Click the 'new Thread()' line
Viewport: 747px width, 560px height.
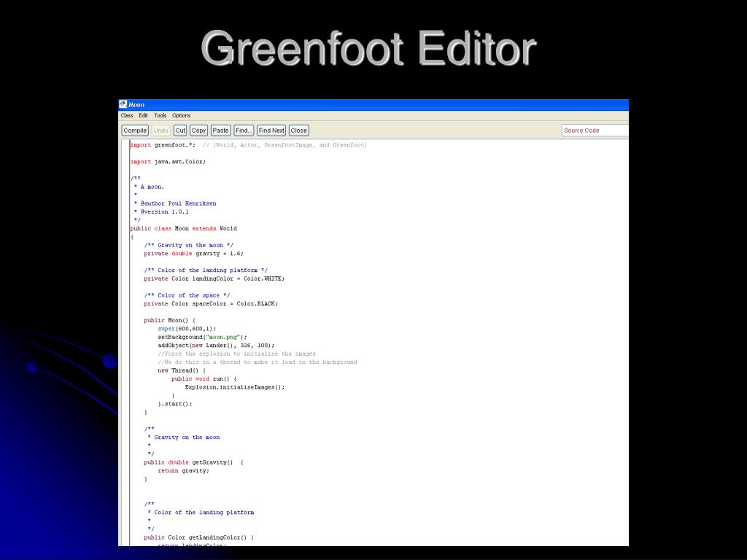tap(182, 370)
